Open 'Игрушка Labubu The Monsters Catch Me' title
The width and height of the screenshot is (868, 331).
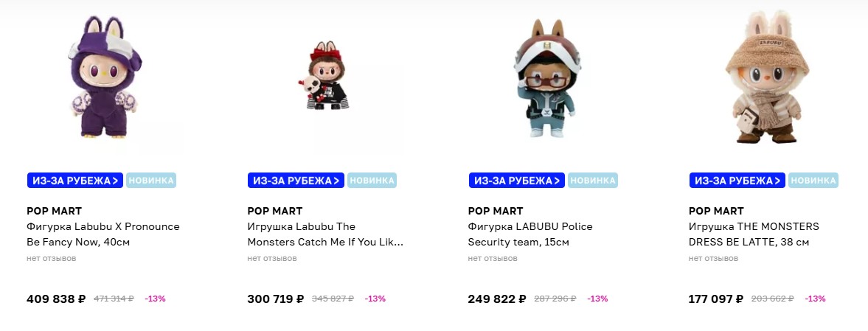click(324, 234)
